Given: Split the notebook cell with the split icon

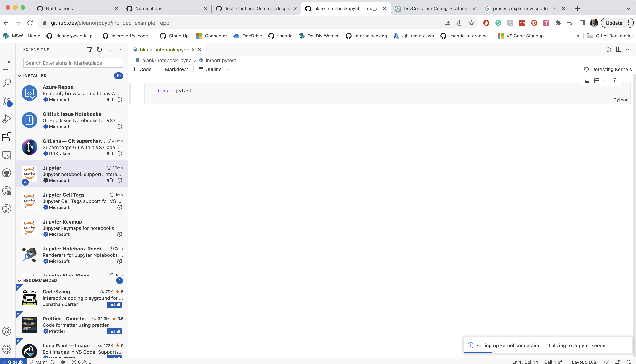Looking at the screenshot, I should coord(597,80).
